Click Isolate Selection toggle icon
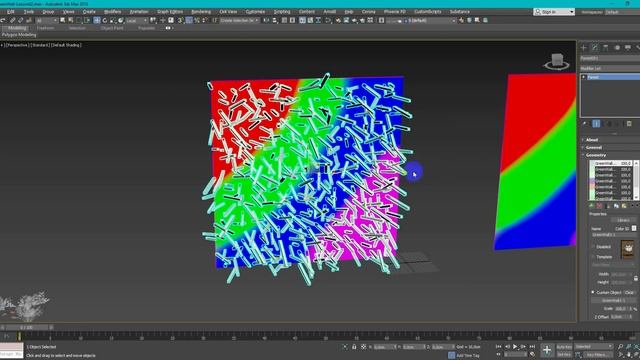The image size is (640, 360). click(345, 347)
